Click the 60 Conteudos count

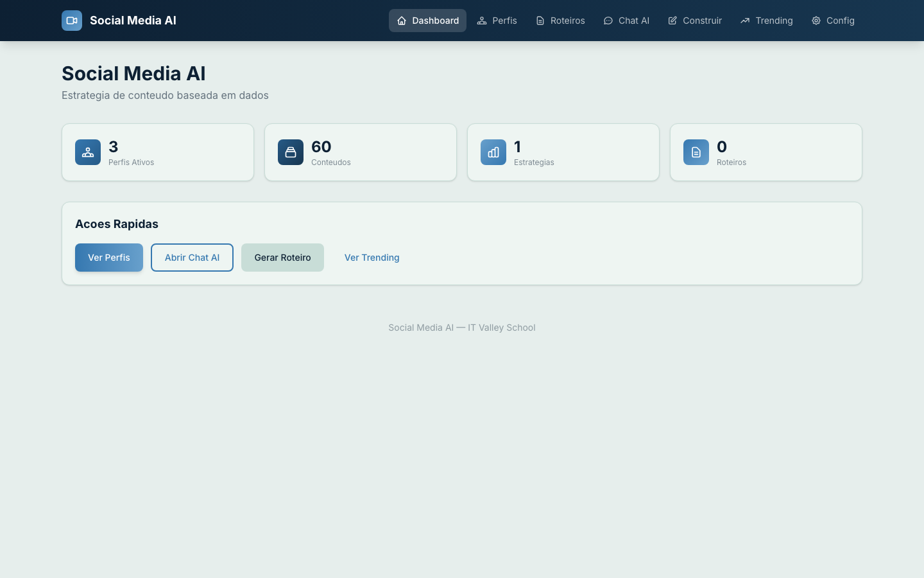pyautogui.click(x=321, y=146)
